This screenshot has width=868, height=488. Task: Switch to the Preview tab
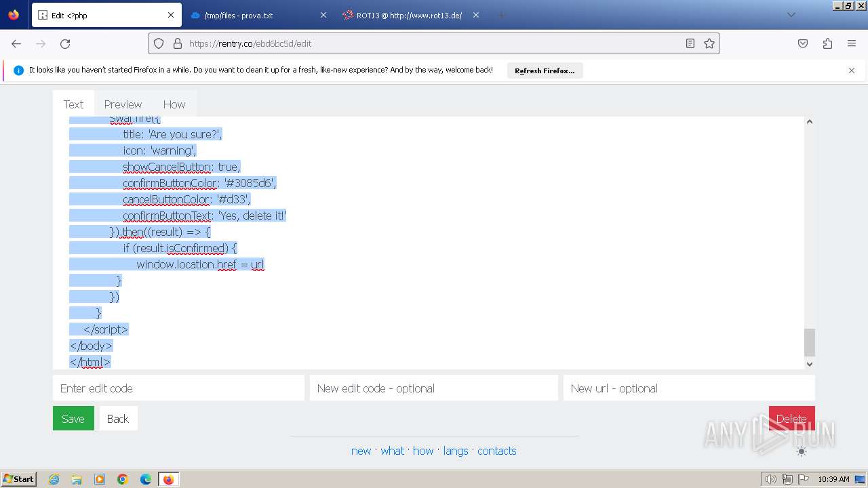[x=123, y=104]
